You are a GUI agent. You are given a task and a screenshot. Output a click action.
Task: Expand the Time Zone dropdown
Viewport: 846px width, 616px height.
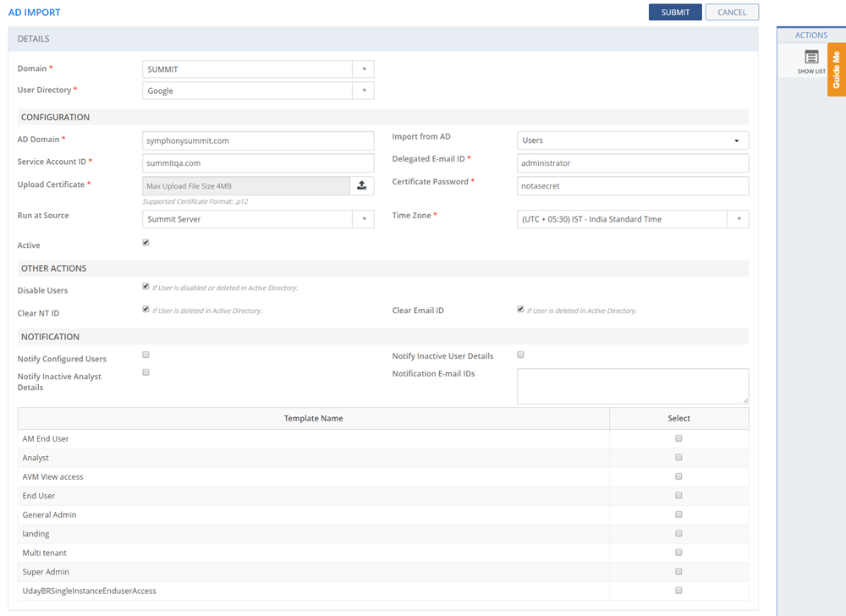coord(738,219)
